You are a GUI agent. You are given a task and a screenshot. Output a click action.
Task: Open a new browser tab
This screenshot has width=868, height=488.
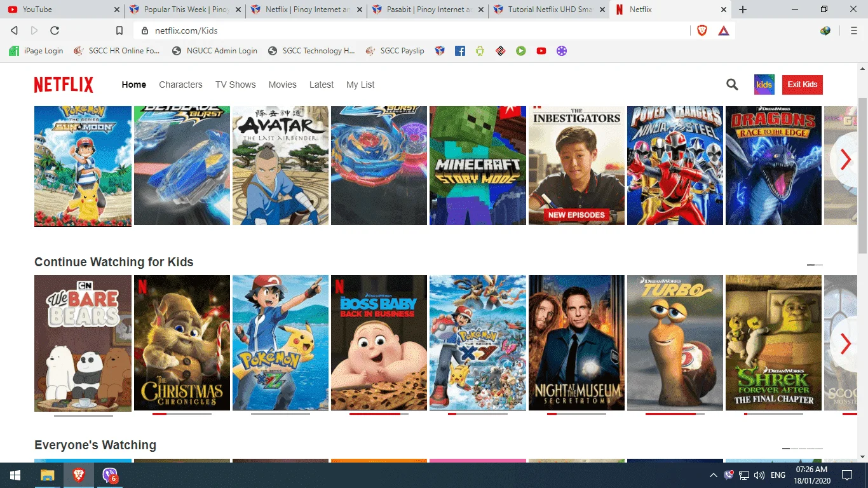point(743,10)
